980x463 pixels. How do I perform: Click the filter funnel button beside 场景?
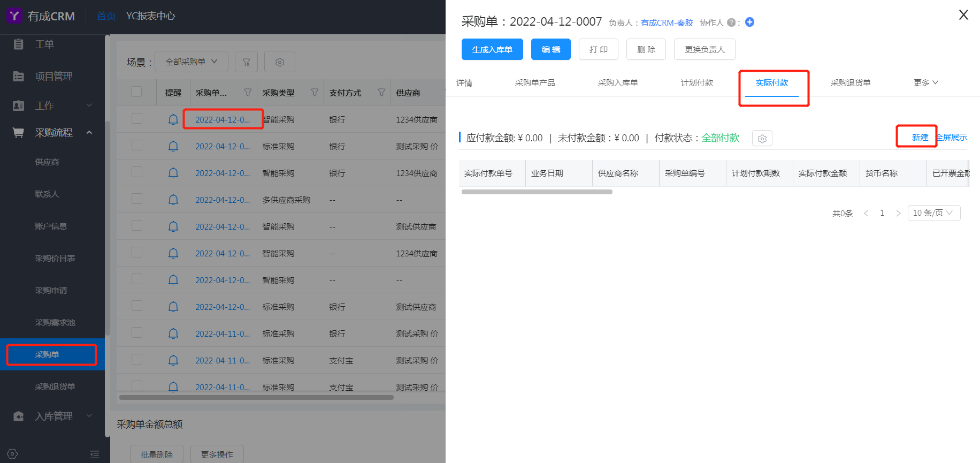pyautogui.click(x=246, y=62)
